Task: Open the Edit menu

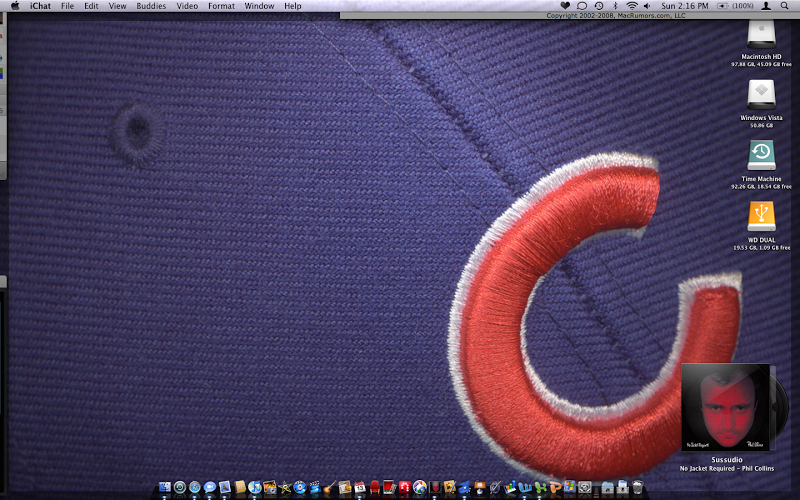Action: point(91,6)
